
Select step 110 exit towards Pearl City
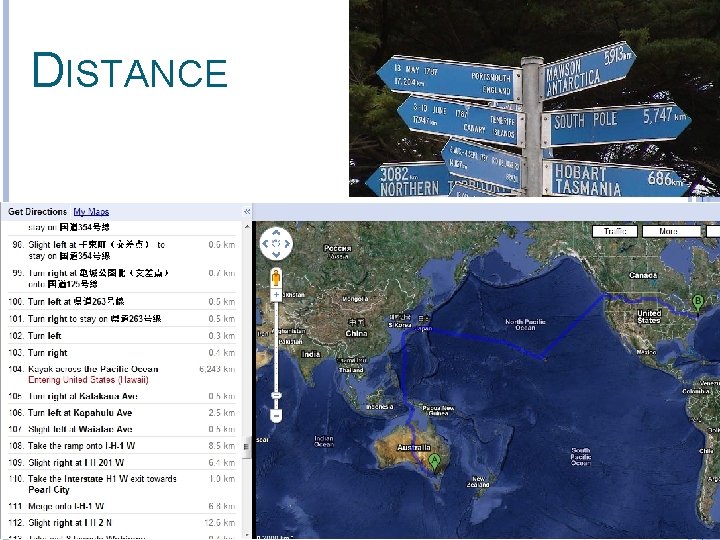pyautogui.click(x=122, y=484)
